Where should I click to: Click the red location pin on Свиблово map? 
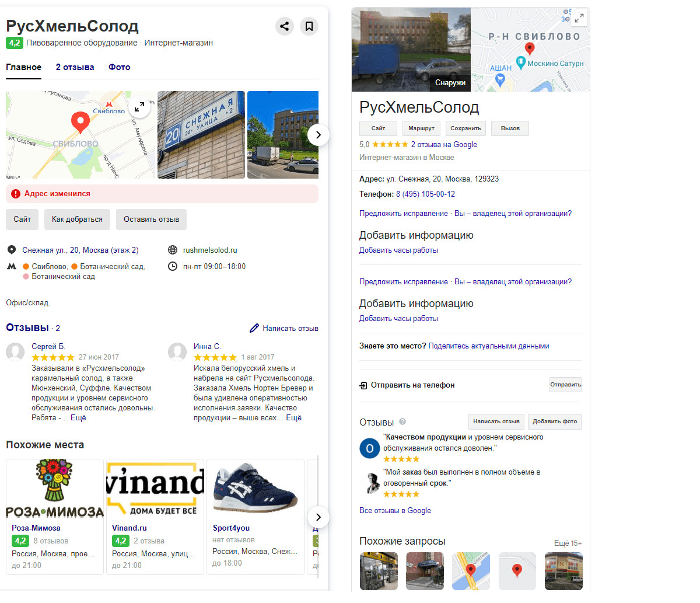(80, 123)
